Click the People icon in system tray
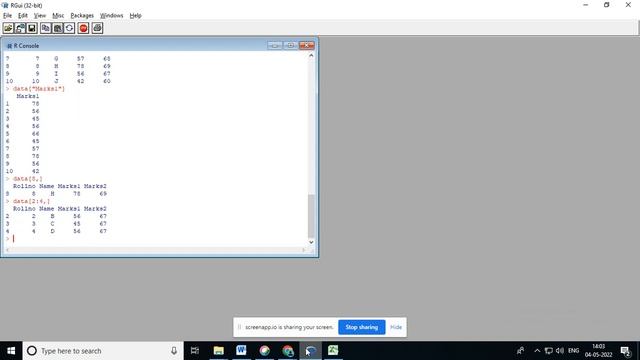640x360 pixels. coord(520,351)
